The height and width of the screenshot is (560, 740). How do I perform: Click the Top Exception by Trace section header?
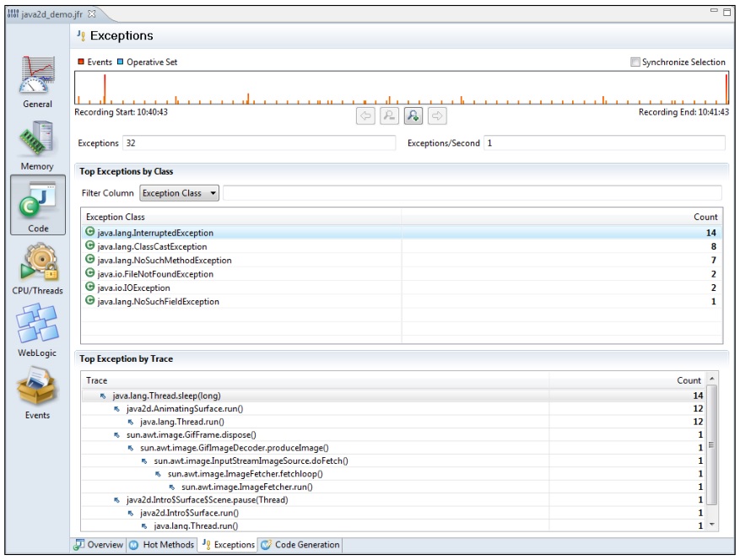tap(126, 358)
